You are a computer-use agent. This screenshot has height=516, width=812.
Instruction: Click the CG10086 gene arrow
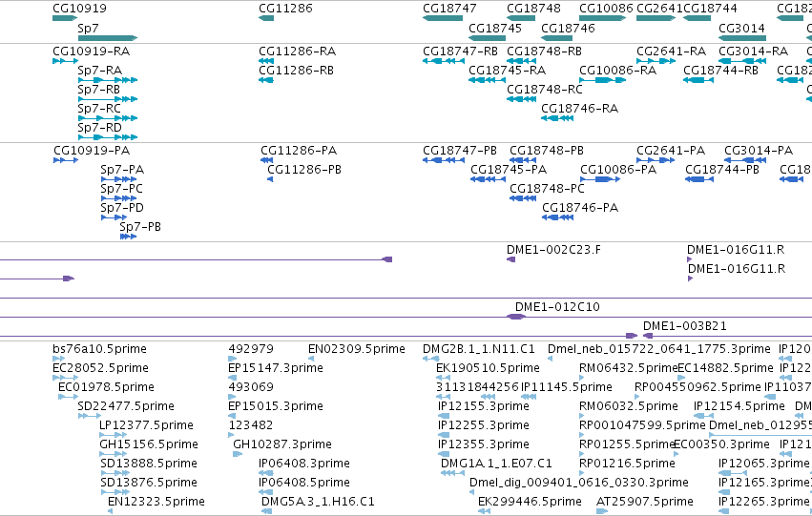[602, 18]
